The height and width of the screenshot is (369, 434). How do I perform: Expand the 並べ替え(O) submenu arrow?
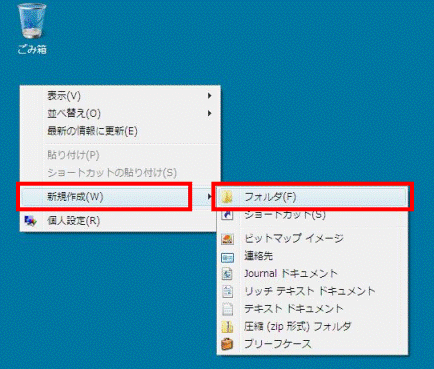(209, 113)
